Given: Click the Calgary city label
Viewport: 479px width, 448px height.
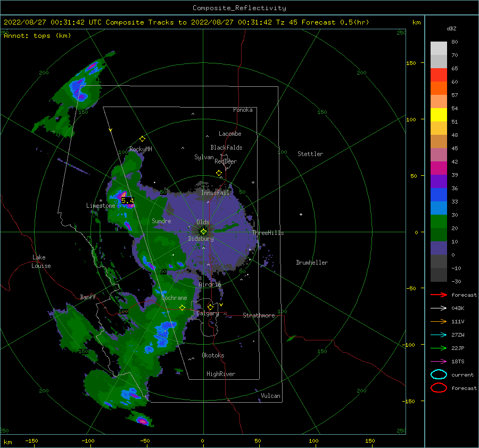Looking at the screenshot, I should click(x=208, y=313).
